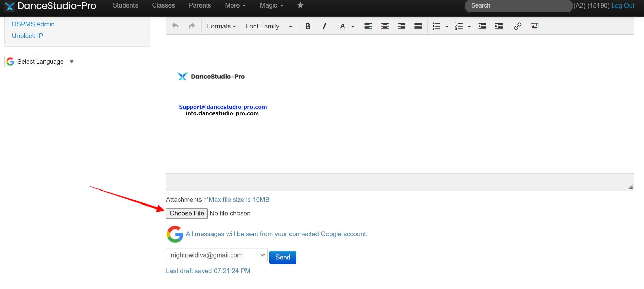This screenshot has height=289, width=644.
Task: Send the message
Action: click(x=283, y=257)
